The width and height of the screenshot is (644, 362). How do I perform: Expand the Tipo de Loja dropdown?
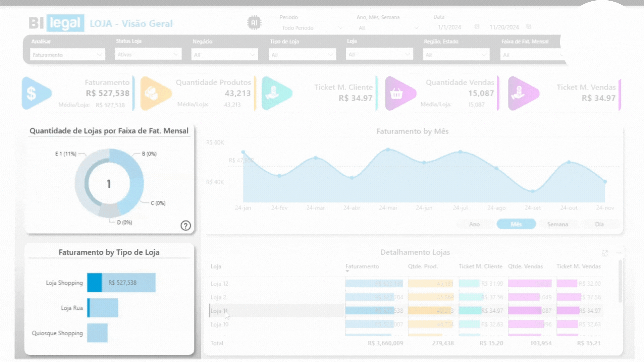(x=302, y=55)
